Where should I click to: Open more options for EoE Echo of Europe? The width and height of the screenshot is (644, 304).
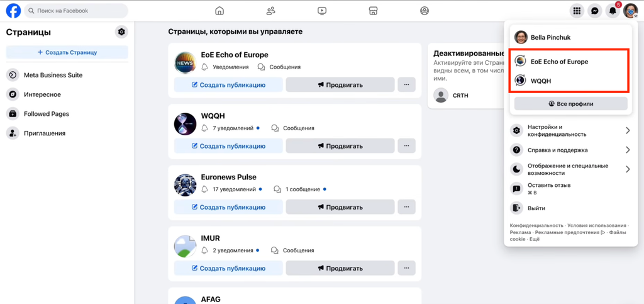point(407,84)
